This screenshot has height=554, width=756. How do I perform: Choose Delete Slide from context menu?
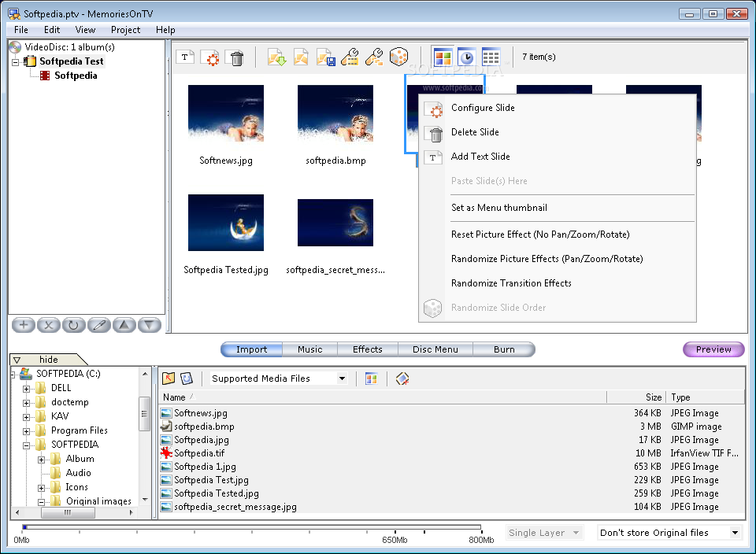pos(558,132)
